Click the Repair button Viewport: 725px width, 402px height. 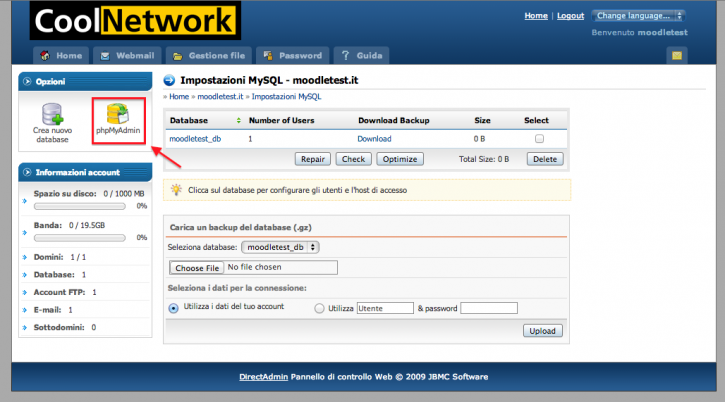click(313, 159)
